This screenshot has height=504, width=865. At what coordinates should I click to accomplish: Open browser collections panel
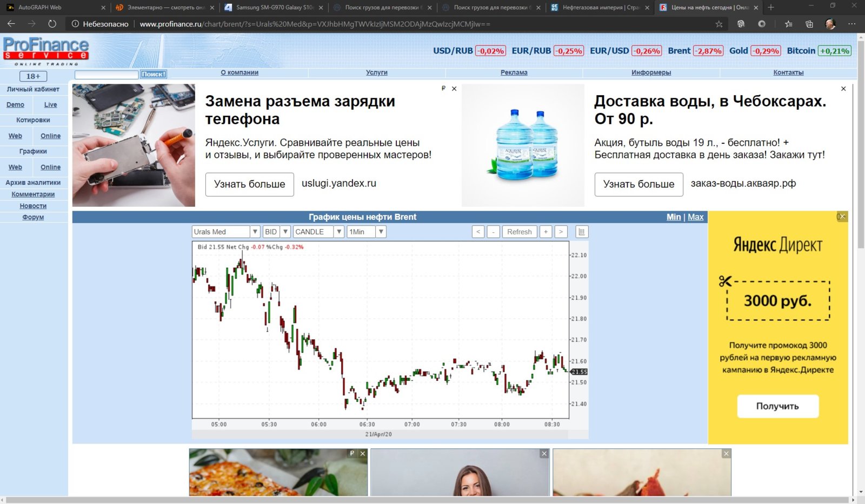point(809,24)
